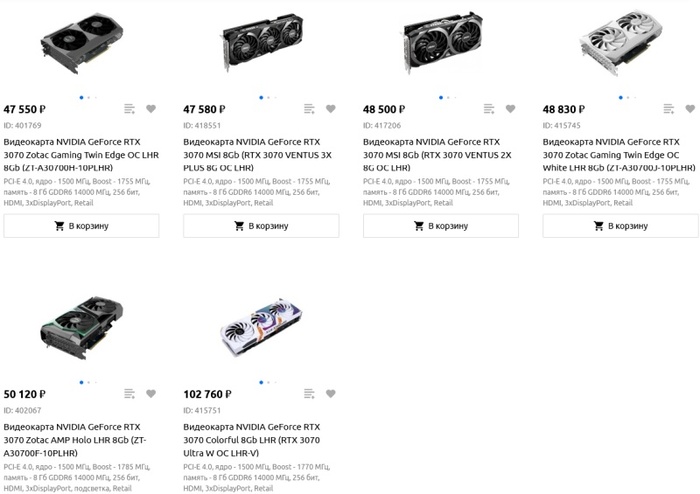700x494 pixels.
Task: Open the Zotac AMP Holo LHR product title
Action: (79, 439)
